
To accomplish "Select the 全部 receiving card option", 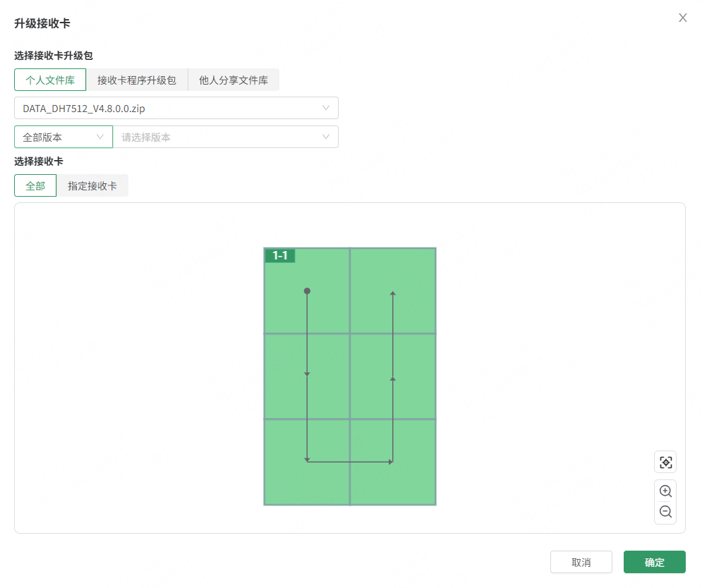I will (x=35, y=186).
